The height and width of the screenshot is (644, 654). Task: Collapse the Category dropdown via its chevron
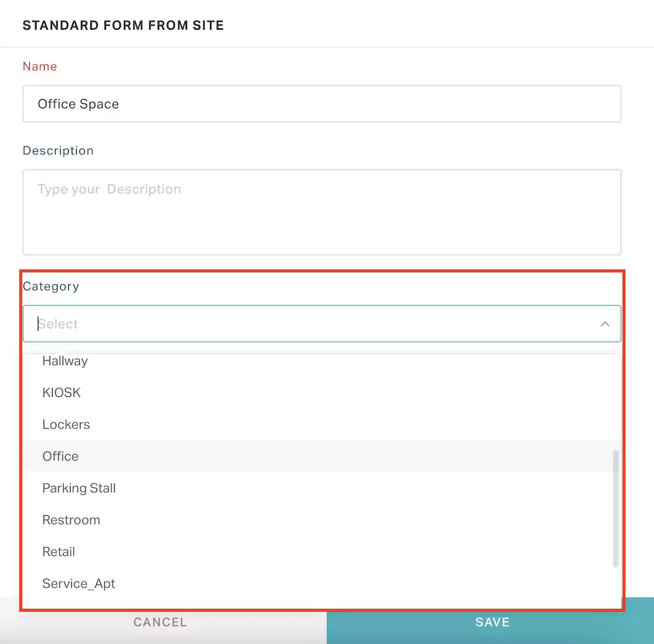[605, 324]
